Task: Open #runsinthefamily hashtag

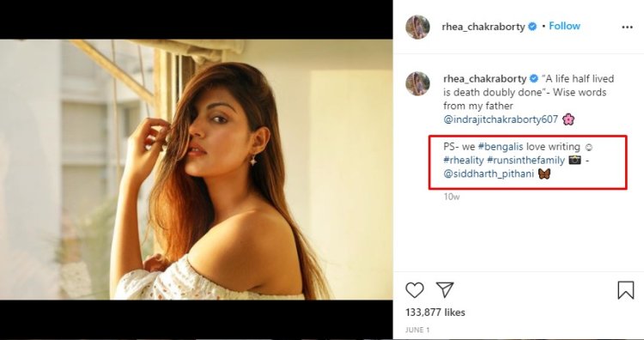Action: point(526,161)
